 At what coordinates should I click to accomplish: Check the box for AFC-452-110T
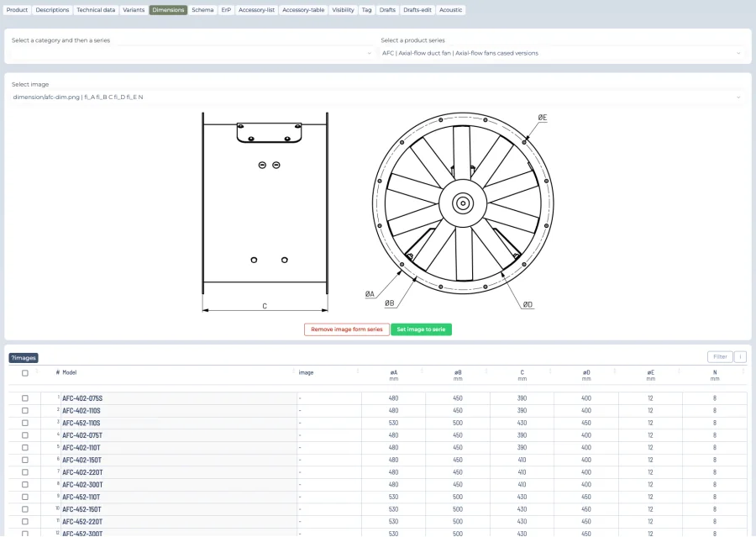[25, 497]
